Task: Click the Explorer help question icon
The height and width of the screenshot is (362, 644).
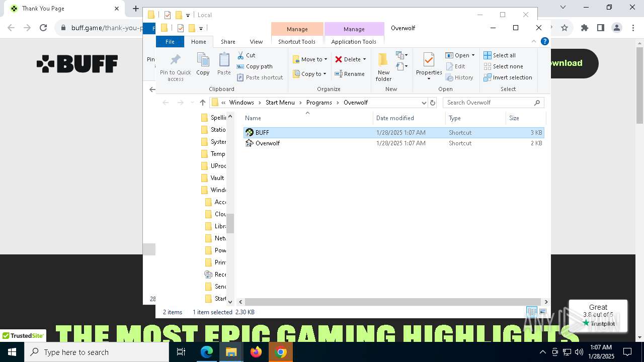Action: tap(544, 42)
